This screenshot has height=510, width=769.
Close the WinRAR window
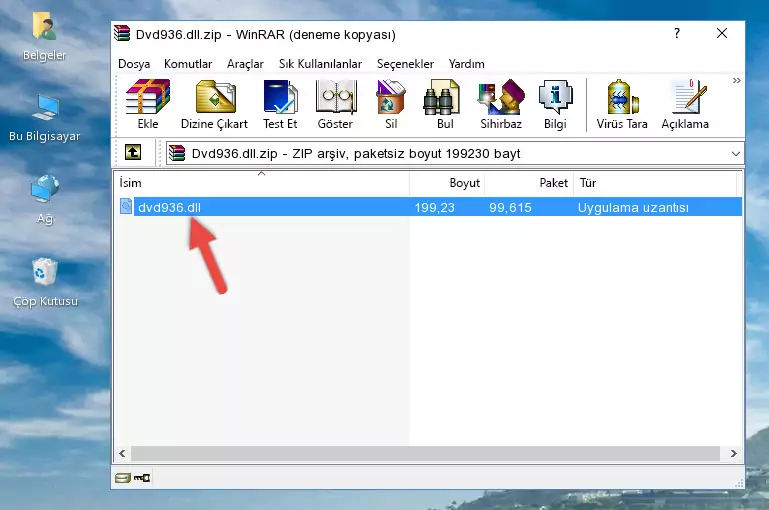click(x=721, y=33)
